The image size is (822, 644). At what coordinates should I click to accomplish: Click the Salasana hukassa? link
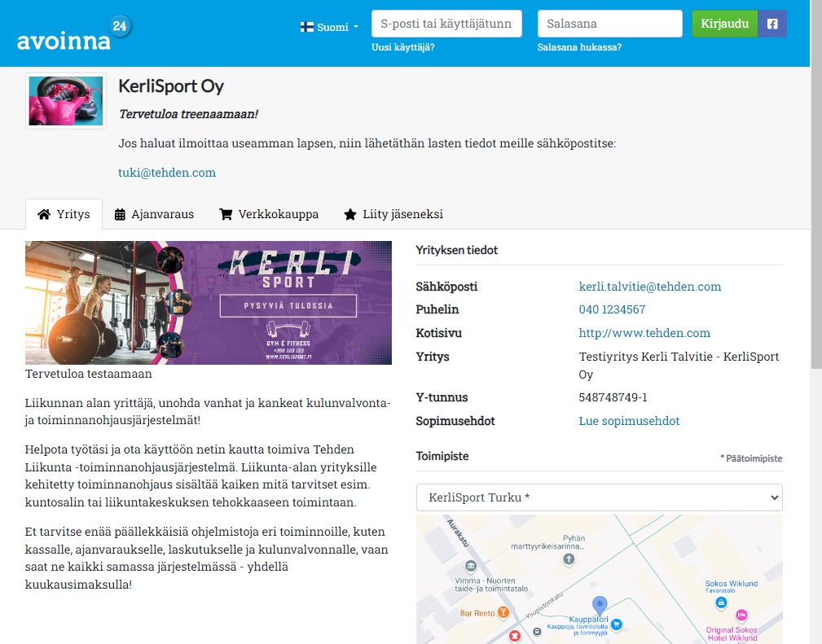(x=579, y=47)
